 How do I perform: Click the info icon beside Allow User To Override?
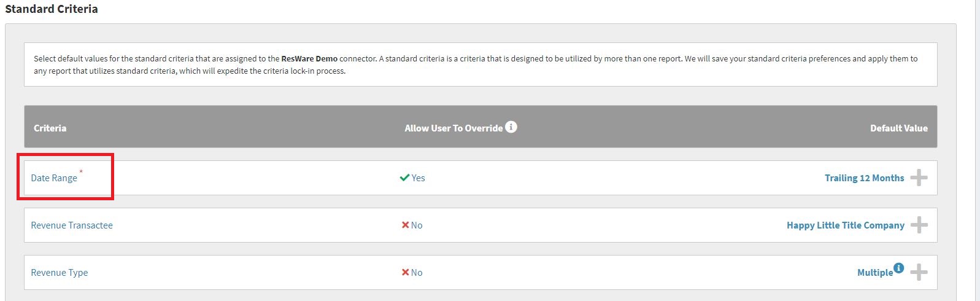511,127
